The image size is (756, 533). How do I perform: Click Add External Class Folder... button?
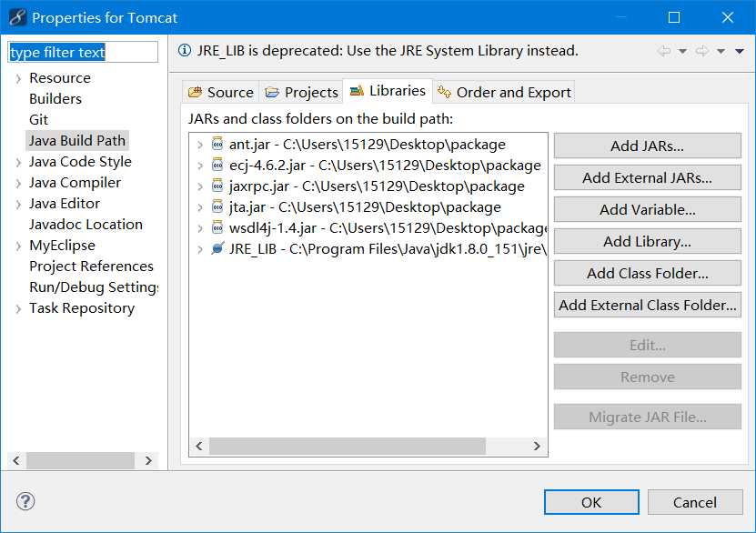tap(648, 305)
